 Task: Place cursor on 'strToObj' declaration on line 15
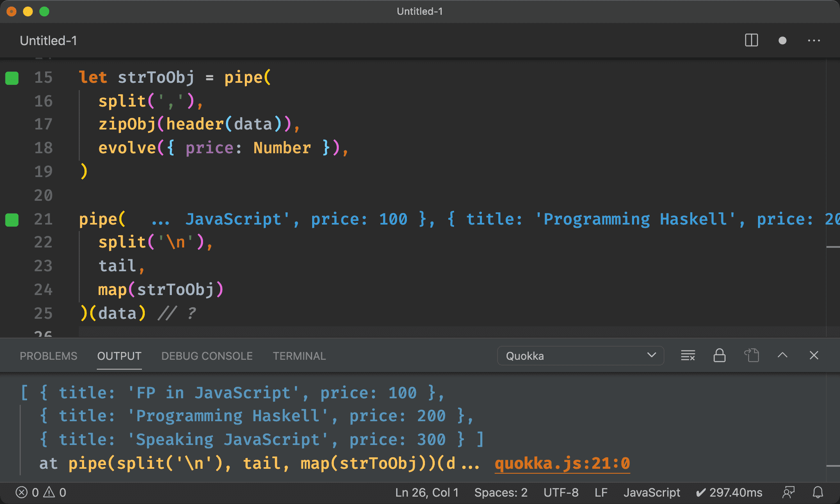click(156, 77)
